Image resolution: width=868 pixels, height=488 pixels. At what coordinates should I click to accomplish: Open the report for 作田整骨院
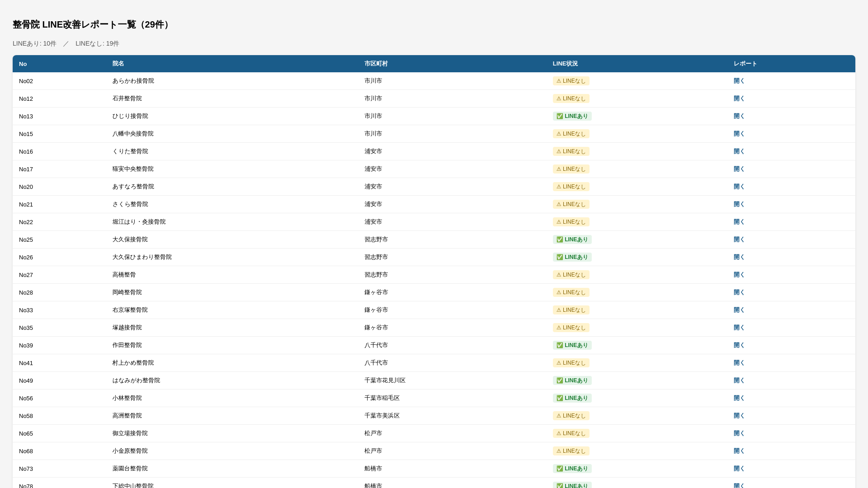739,345
